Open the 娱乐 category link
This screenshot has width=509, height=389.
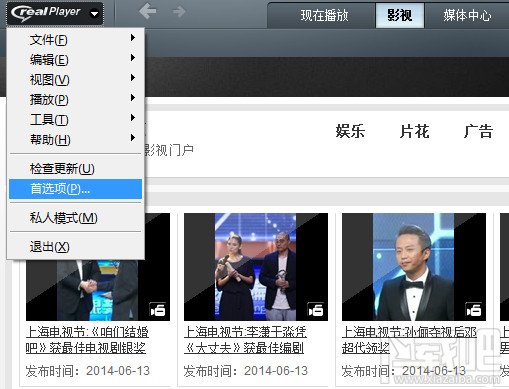point(350,131)
